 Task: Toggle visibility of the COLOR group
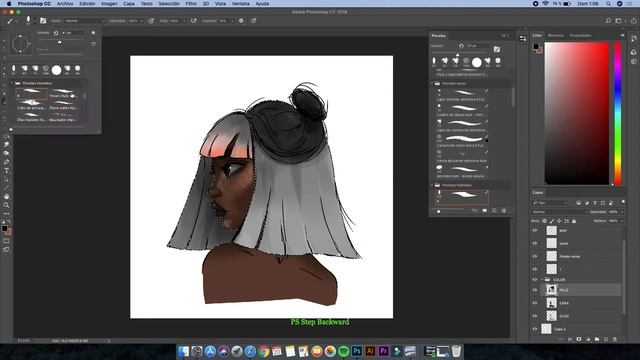[535, 280]
